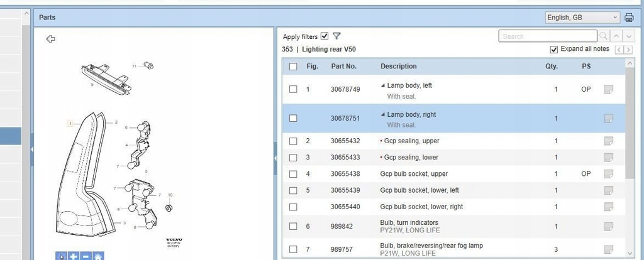Check the box for part 30655439
Viewport: 644px width, 260px height.
click(x=293, y=190)
